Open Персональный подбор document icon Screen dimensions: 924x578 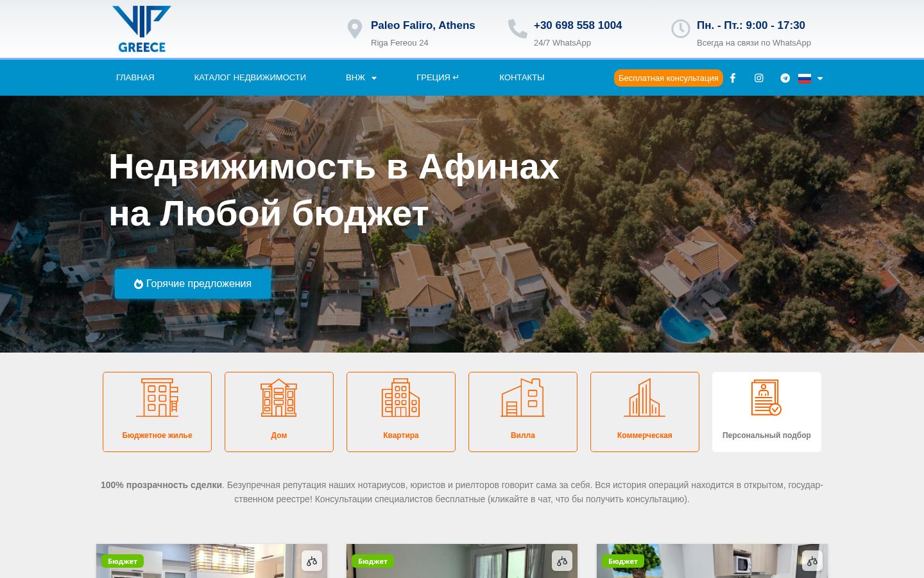(766, 398)
